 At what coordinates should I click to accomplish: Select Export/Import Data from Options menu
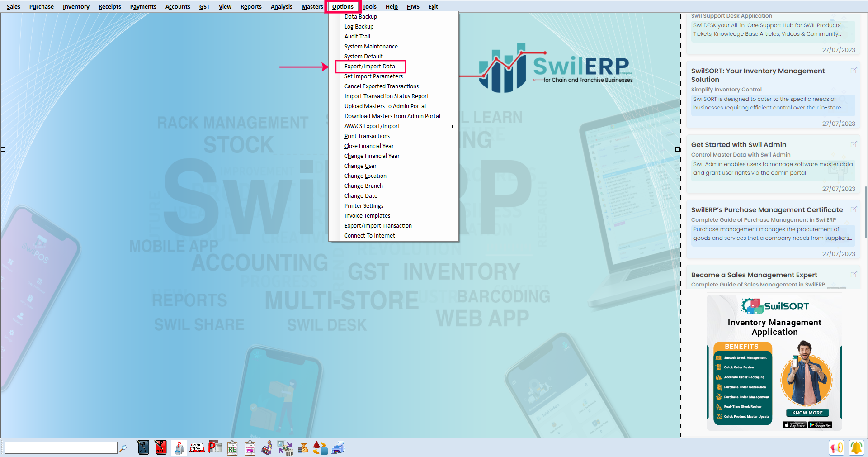click(x=370, y=67)
